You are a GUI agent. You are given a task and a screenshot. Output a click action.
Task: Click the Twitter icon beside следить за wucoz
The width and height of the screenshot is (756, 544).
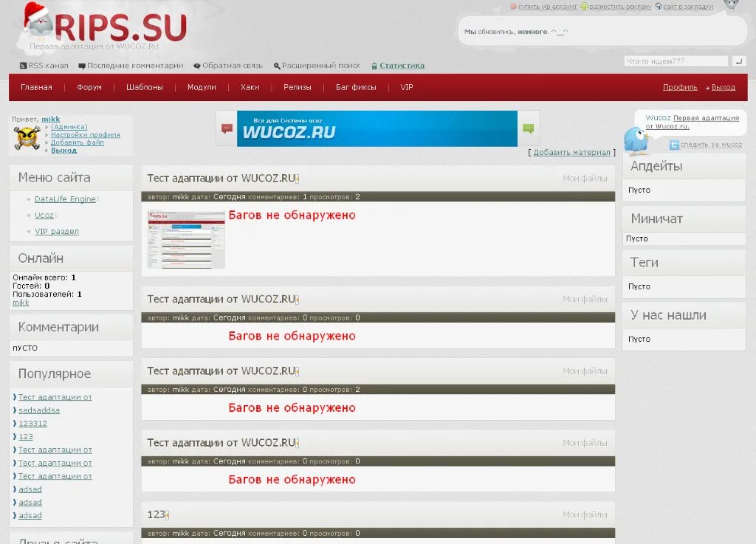pyautogui.click(x=674, y=145)
